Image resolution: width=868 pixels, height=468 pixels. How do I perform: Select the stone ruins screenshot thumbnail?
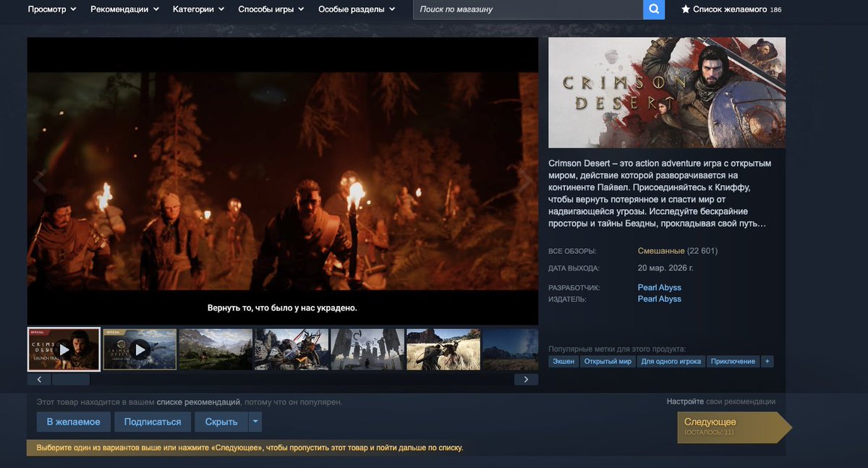367,349
